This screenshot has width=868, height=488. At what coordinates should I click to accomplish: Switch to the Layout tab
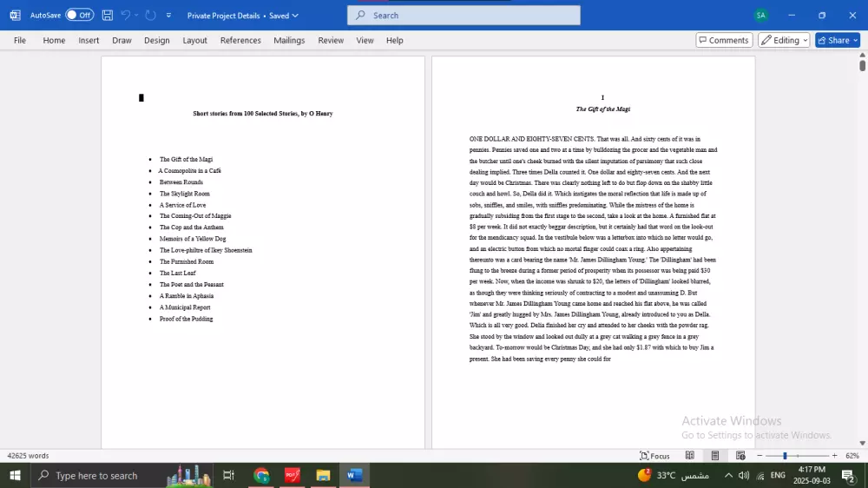(194, 40)
